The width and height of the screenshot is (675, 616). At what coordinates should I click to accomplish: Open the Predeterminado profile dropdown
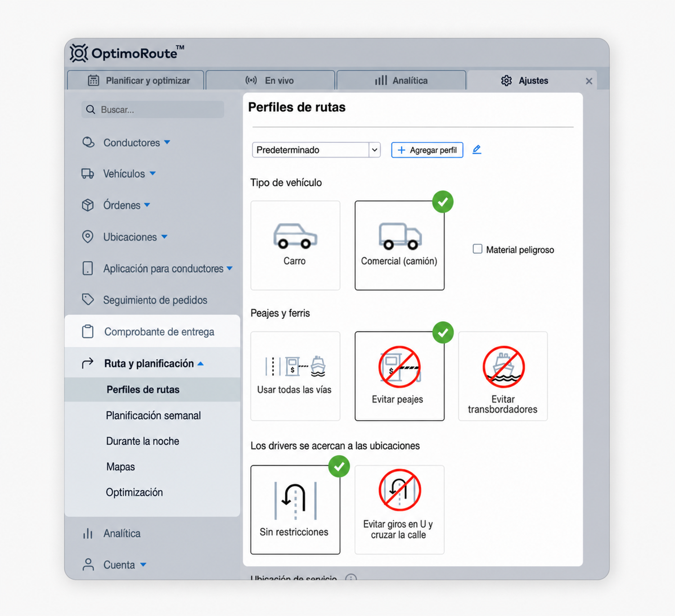(x=316, y=150)
